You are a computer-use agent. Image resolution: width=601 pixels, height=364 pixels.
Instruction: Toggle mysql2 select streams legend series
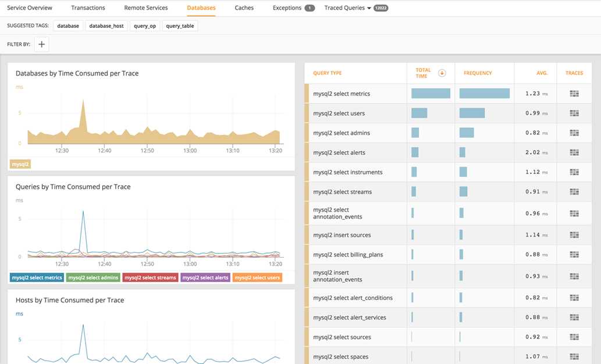pyautogui.click(x=150, y=278)
